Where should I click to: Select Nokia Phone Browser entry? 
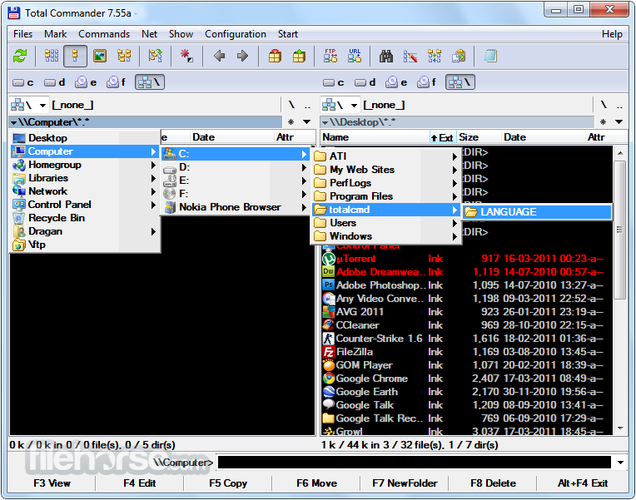coord(235,208)
